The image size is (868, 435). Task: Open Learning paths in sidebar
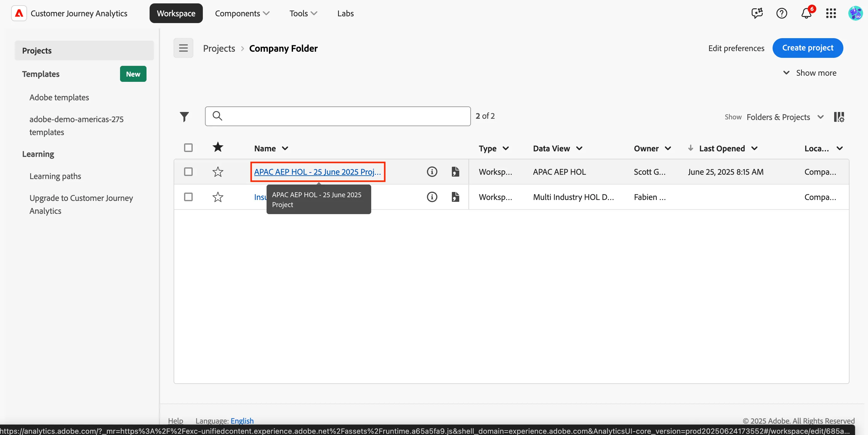pos(55,176)
